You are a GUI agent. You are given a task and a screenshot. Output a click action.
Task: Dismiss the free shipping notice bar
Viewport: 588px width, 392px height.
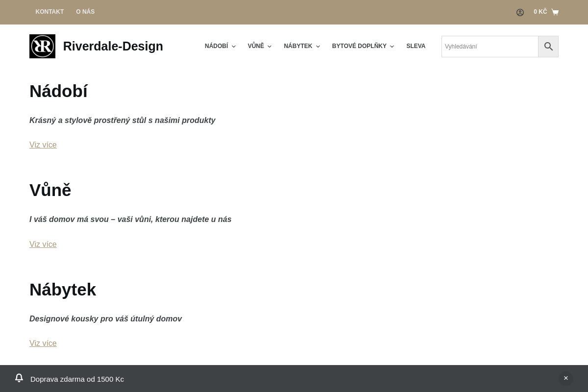coord(565,378)
